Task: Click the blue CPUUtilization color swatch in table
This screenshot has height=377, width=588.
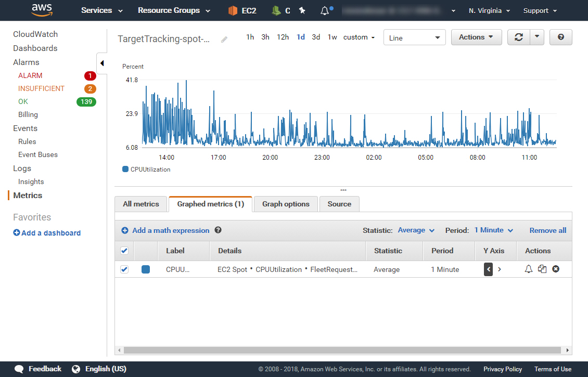Action: tap(146, 269)
